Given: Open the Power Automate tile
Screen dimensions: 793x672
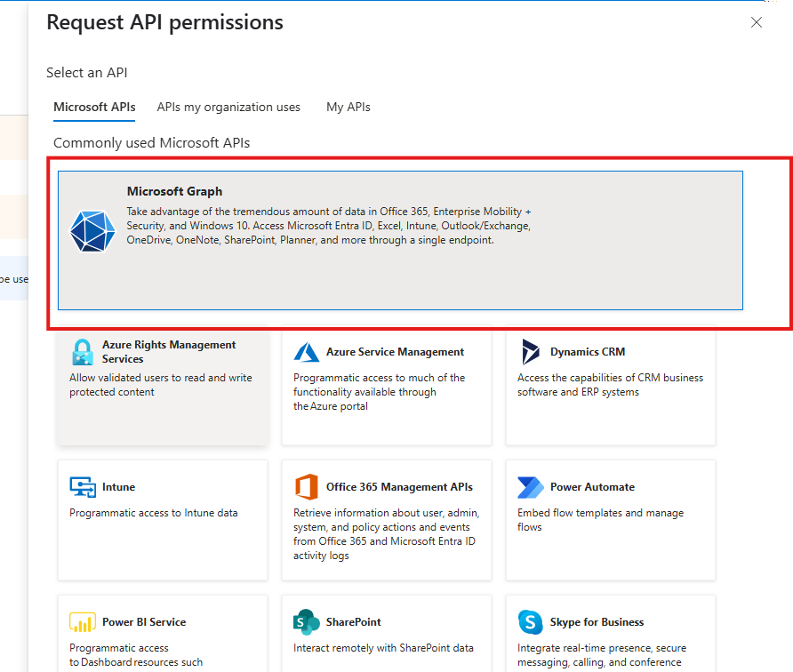Looking at the screenshot, I should pos(610,520).
